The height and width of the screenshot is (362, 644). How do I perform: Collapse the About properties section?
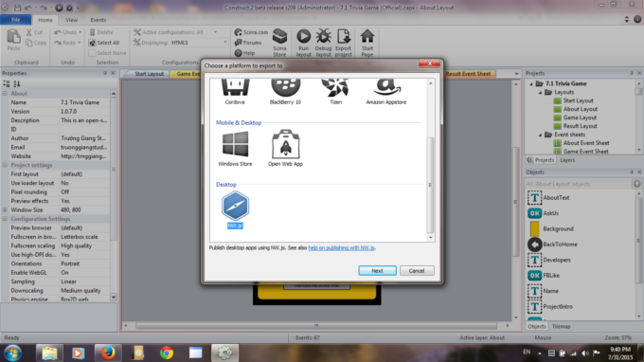(5, 94)
